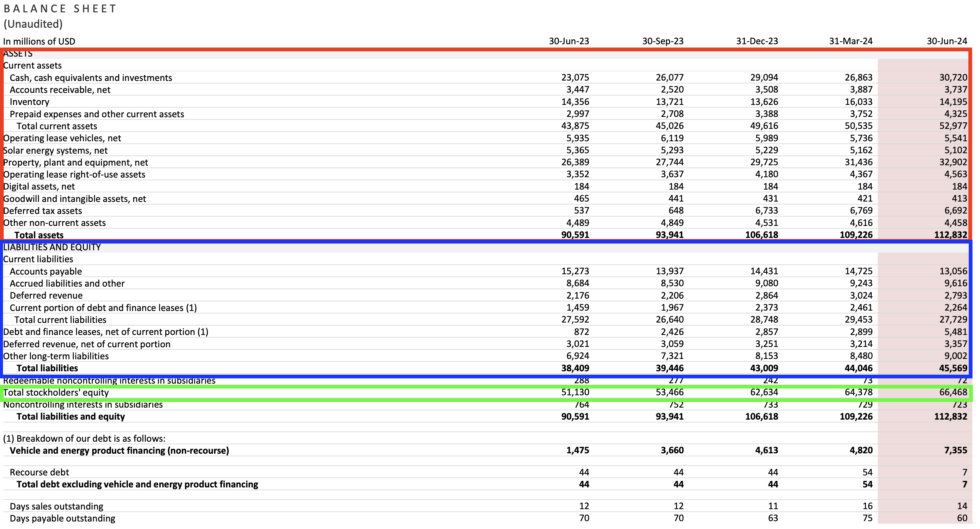The width and height of the screenshot is (980, 529).
Task: Click the 31-Dec-23 column header
Action: pos(757,41)
